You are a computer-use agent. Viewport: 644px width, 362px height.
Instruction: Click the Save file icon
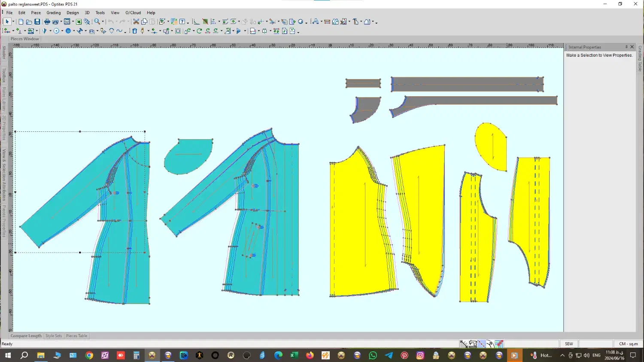[x=37, y=22]
